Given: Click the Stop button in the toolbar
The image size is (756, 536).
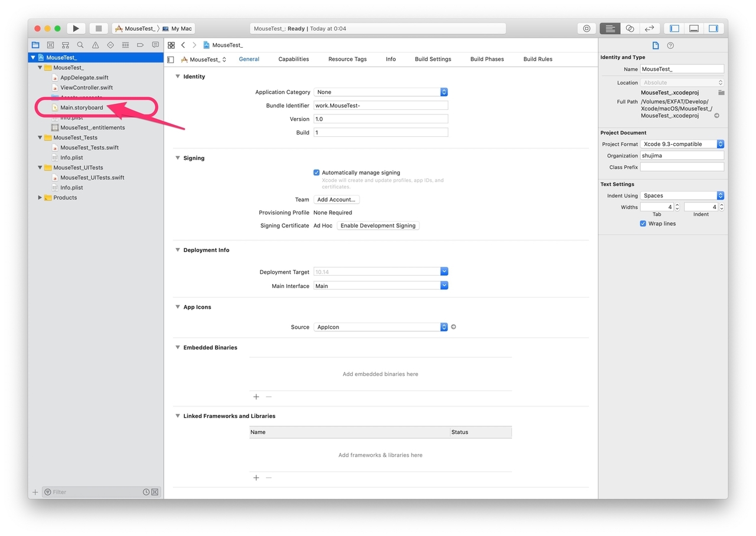Looking at the screenshot, I should tap(99, 28).
